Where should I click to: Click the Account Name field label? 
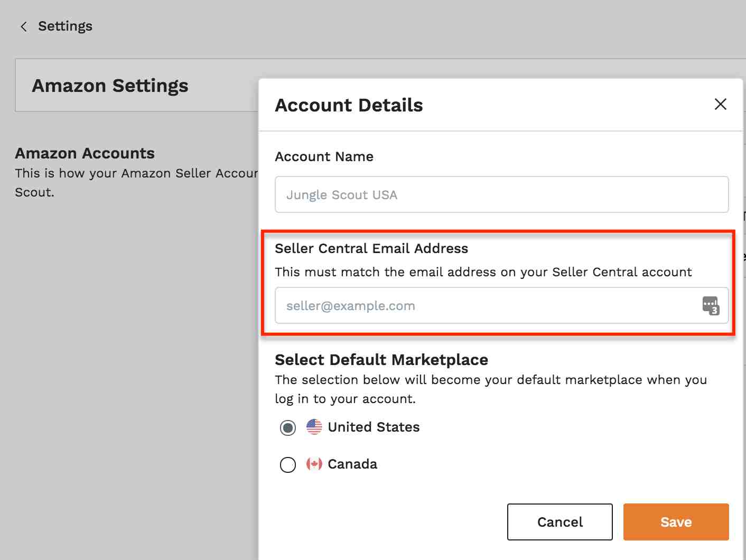click(x=324, y=156)
